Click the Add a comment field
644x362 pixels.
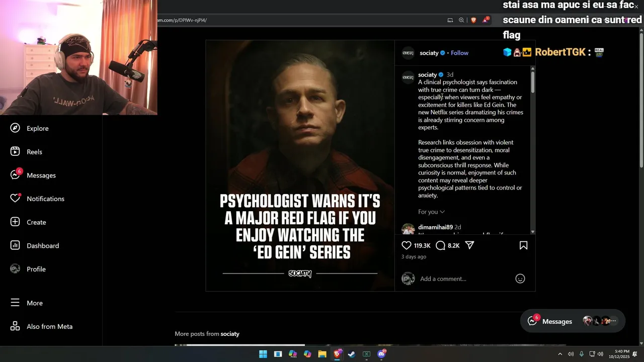tap(465, 279)
